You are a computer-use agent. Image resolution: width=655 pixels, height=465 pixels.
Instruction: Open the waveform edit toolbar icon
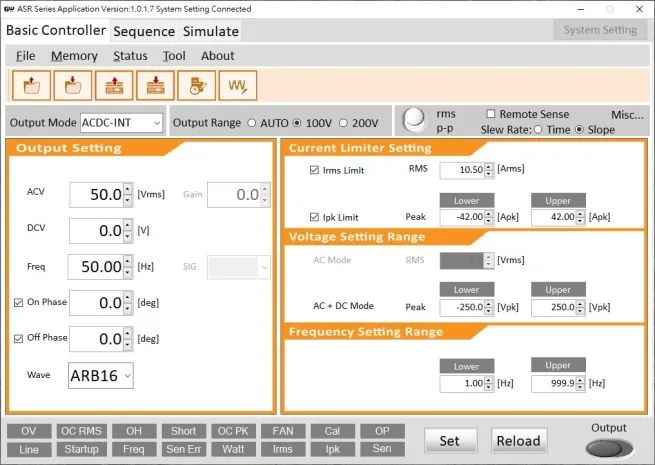pos(238,86)
